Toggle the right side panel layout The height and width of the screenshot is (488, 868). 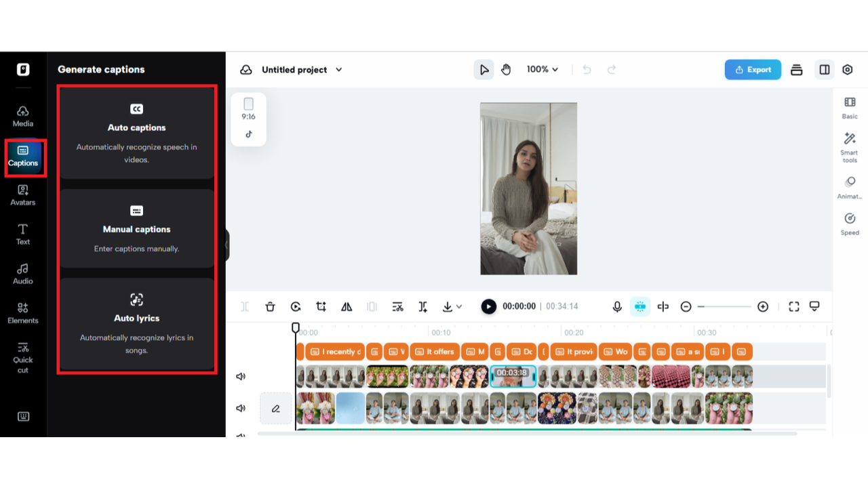click(x=825, y=70)
